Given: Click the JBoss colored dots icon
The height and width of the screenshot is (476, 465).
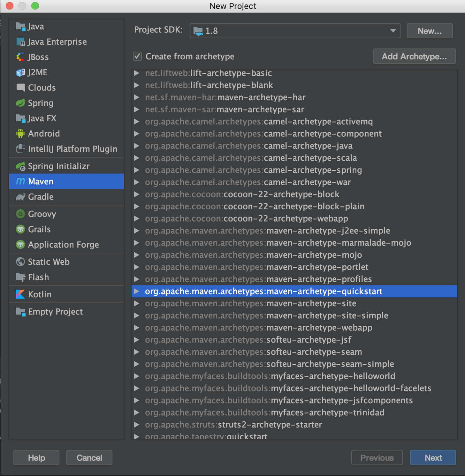Looking at the screenshot, I should (x=20, y=57).
